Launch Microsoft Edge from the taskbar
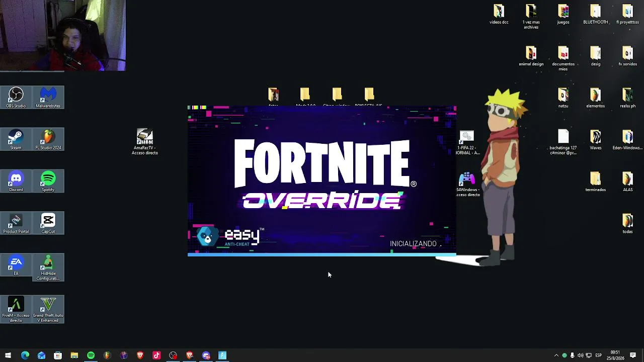Screen dimensions: 644x362 click(x=25, y=355)
